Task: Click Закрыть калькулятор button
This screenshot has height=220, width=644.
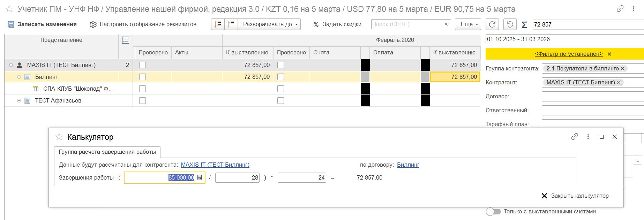Action: tap(575, 196)
